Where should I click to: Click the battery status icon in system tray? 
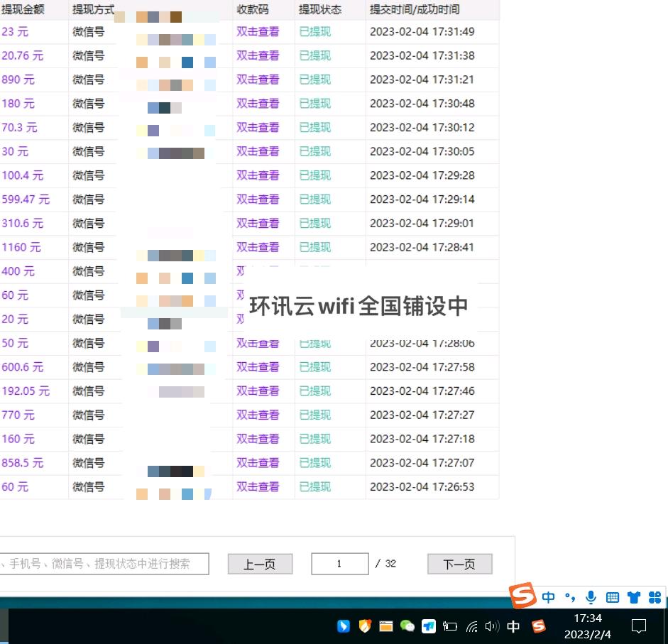click(449, 626)
